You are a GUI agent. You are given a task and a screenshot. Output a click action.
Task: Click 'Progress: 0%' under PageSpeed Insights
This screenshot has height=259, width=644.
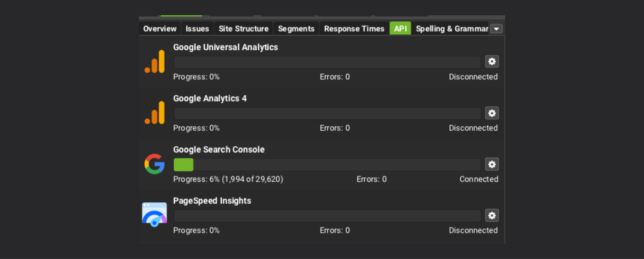tap(196, 230)
